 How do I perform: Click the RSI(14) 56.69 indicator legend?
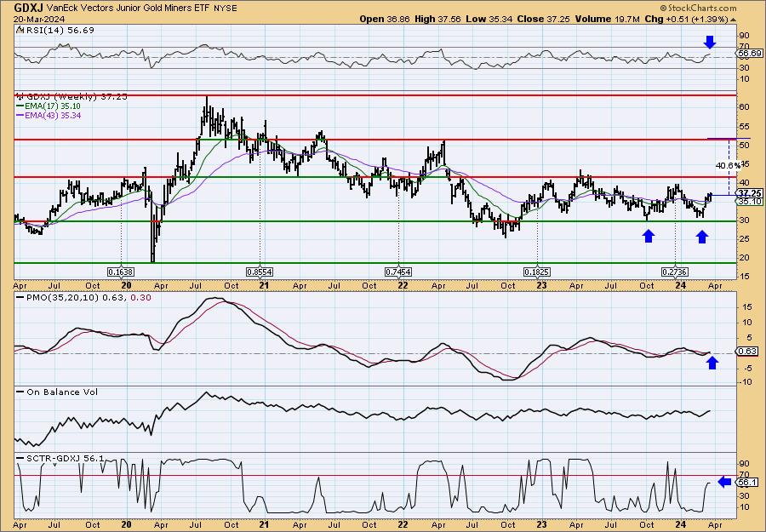55,30
